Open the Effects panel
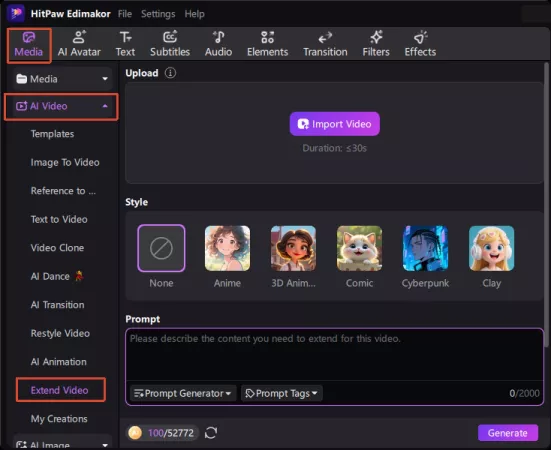 [420, 45]
